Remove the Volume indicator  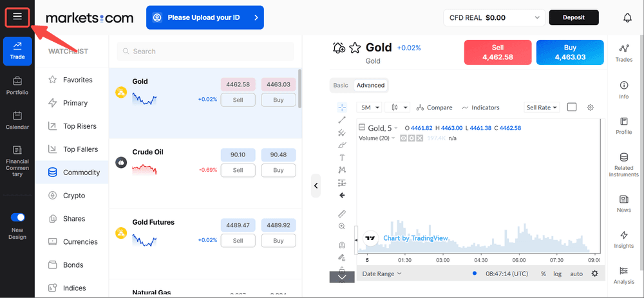[x=419, y=138]
